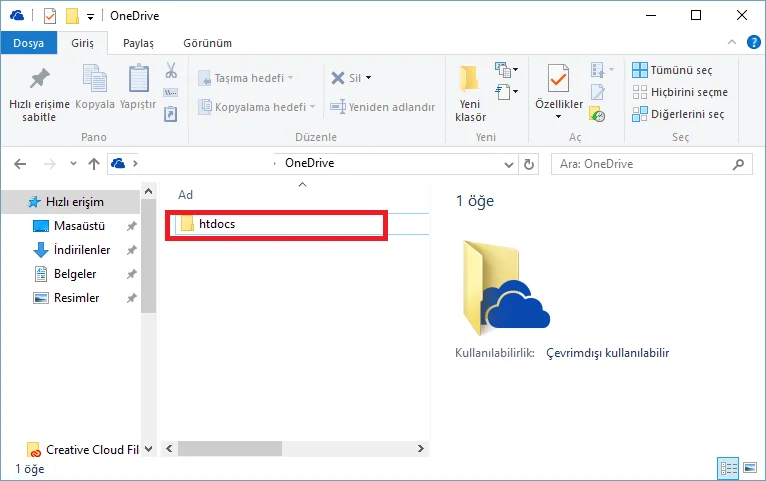Click Pin to Quick access (Hızlı erişime sabitle)

pos(39,94)
